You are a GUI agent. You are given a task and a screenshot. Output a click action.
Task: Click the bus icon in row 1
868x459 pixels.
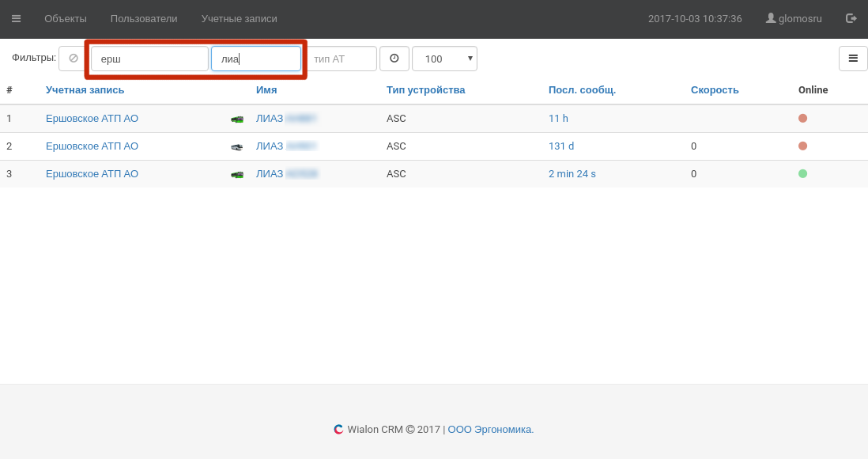coord(237,119)
